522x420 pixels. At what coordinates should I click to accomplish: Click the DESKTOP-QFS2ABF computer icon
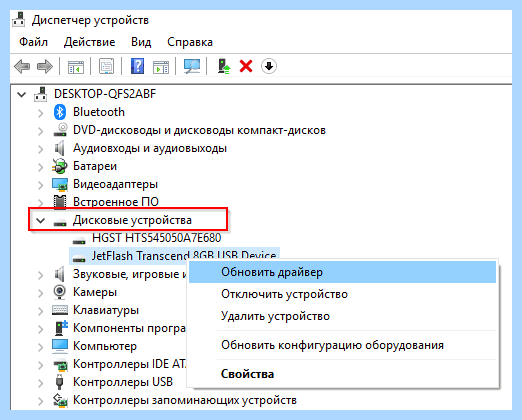pos(41,94)
